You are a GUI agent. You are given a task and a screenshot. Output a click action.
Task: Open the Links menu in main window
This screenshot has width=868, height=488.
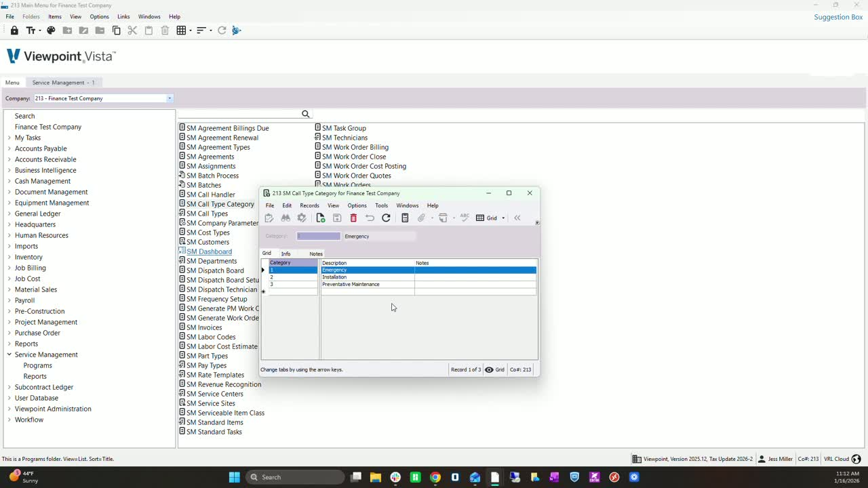[123, 16]
